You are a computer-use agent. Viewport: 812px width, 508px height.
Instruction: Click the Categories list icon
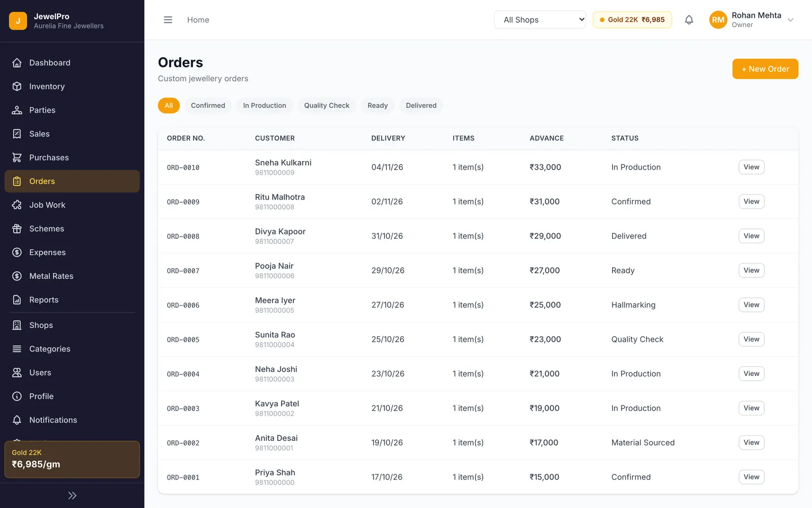[x=17, y=349]
